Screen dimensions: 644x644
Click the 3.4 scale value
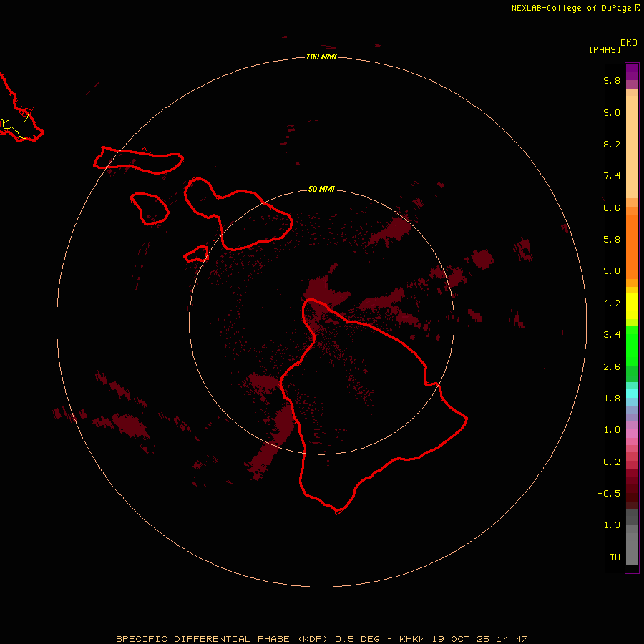(612, 335)
